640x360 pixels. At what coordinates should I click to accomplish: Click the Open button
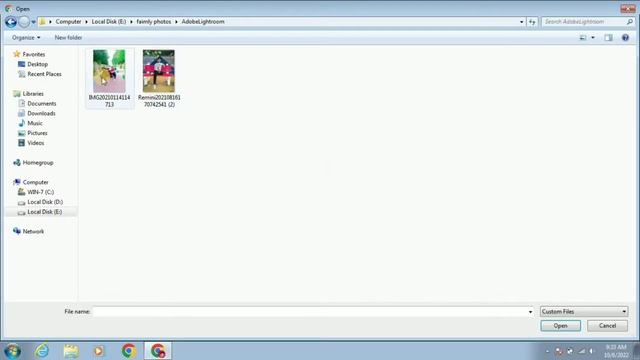560,326
